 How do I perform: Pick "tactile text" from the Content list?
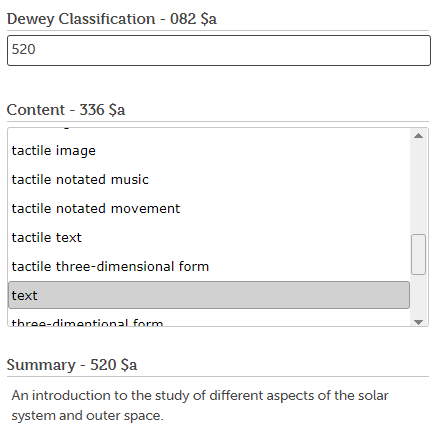click(209, 238)
